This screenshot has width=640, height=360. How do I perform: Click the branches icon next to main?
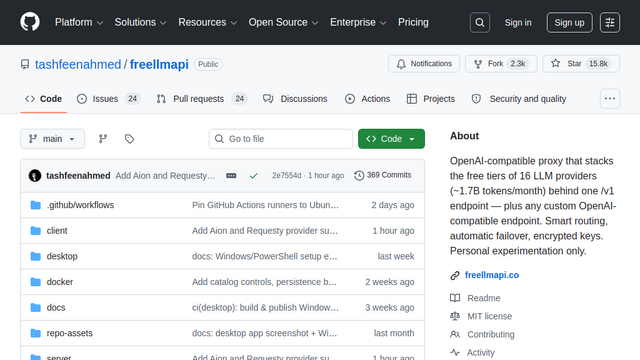point(103,139)
